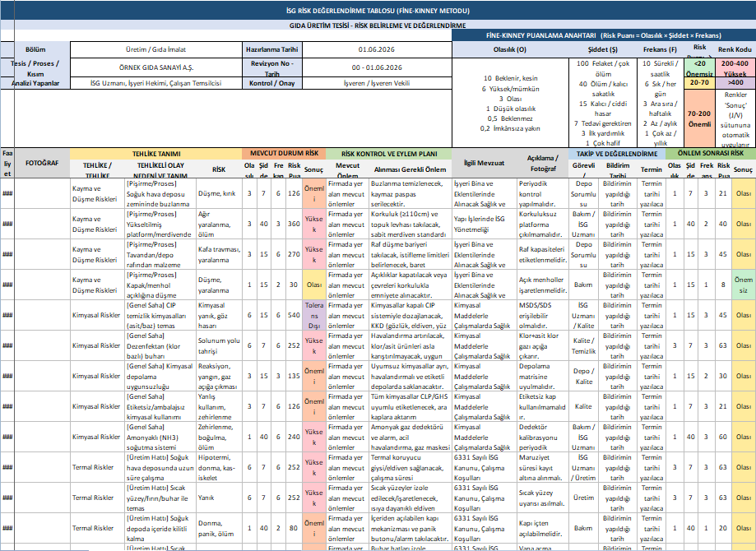Click the orange '70-200 Önemli' legend cell
Image resolution: width=756 pixels, height=551 pixels.
point(699,118)
